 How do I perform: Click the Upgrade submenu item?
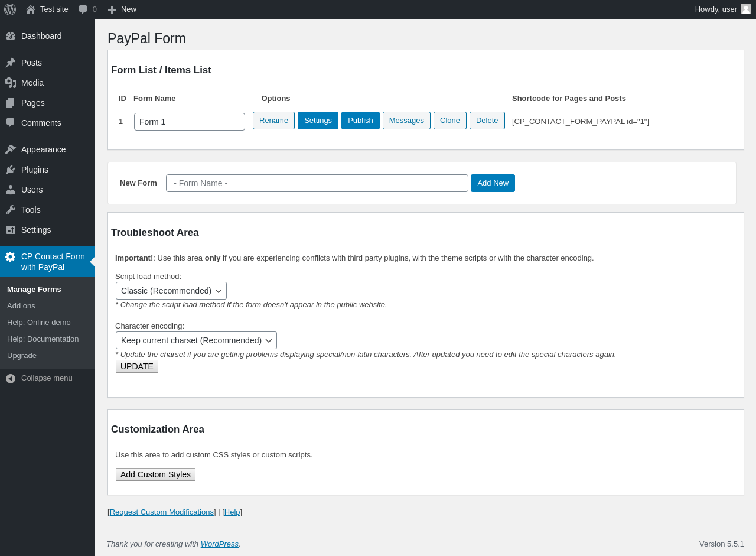22,356
